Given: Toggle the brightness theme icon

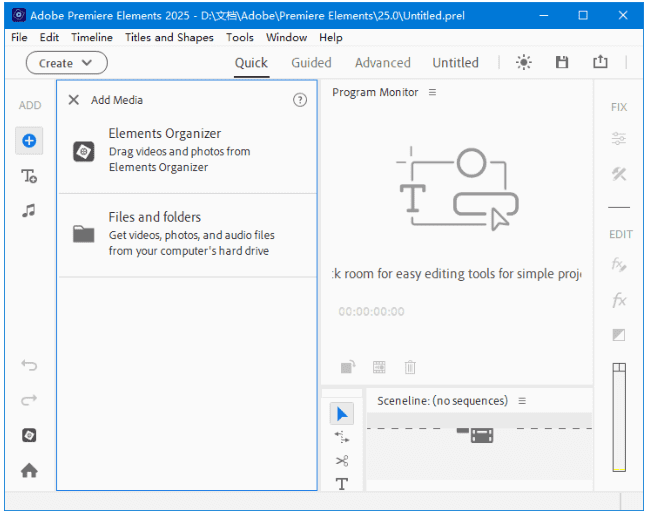Looking at the screenshot, I should (524, 62).
